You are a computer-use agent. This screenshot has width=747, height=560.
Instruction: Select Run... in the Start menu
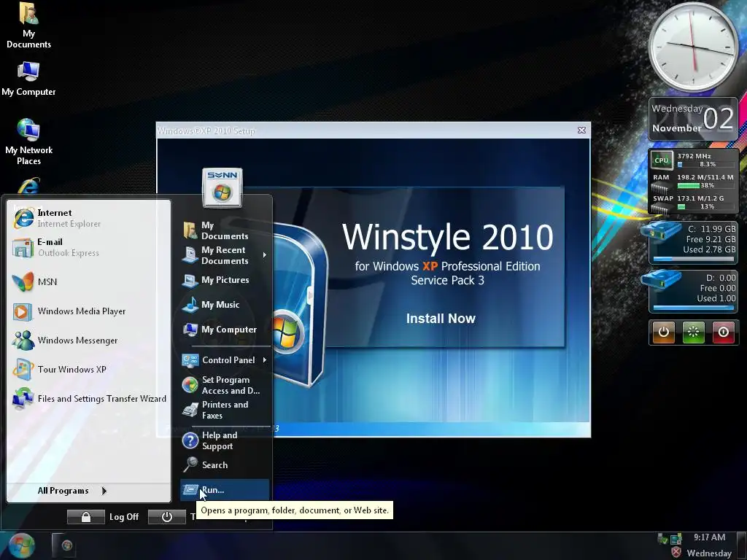225,489
